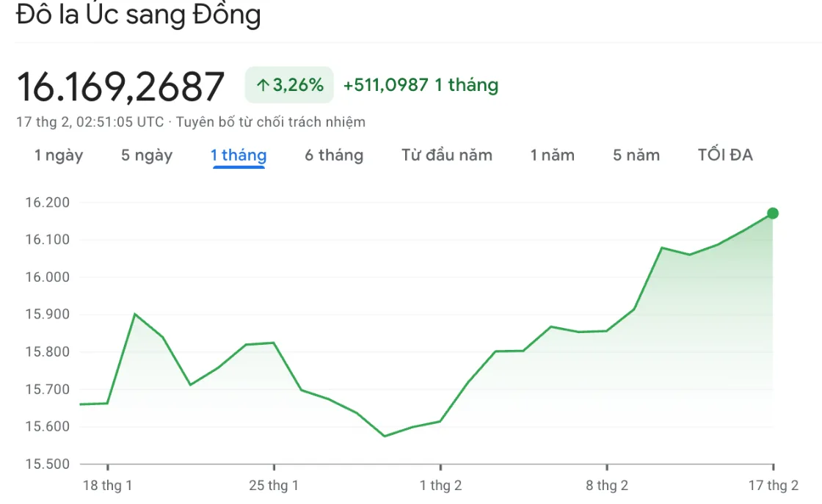Viewport: 822px width, 504px height.
Task: Click the green endpoint dot on the chart
Action: tap(773, 213)
